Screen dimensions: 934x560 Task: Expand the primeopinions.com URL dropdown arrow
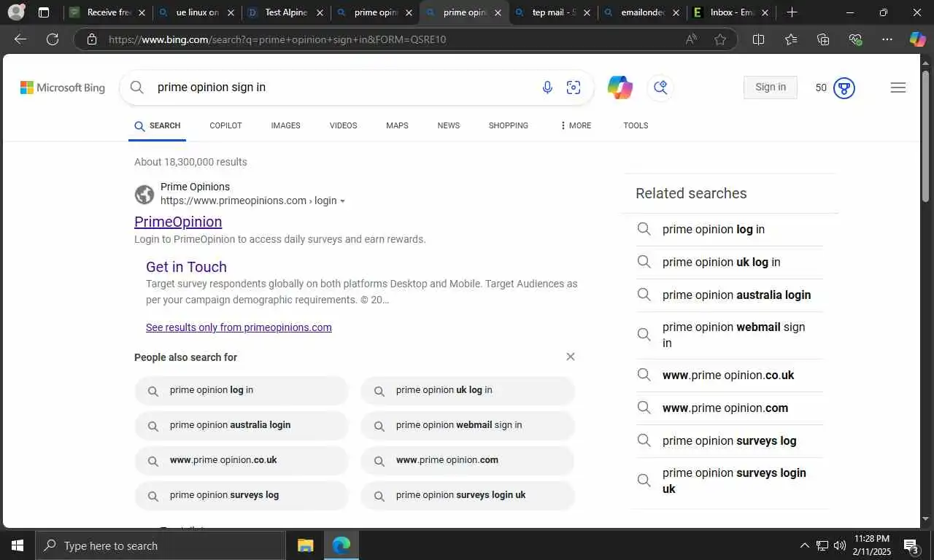(342, 201)
